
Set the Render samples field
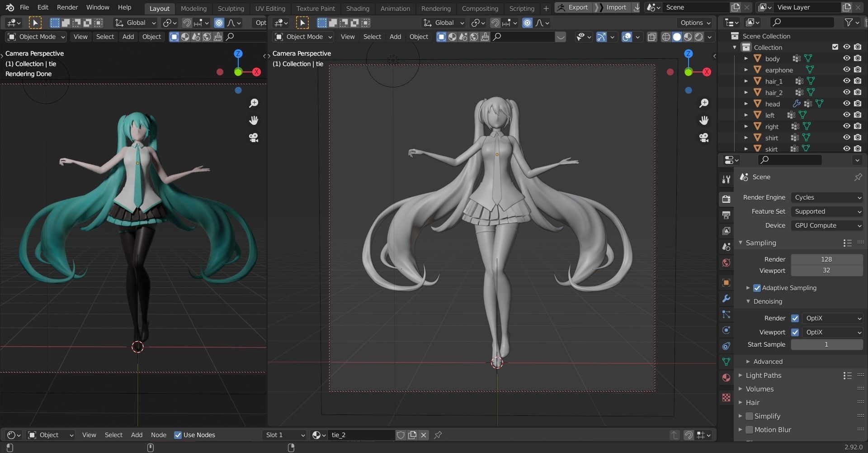826,259
